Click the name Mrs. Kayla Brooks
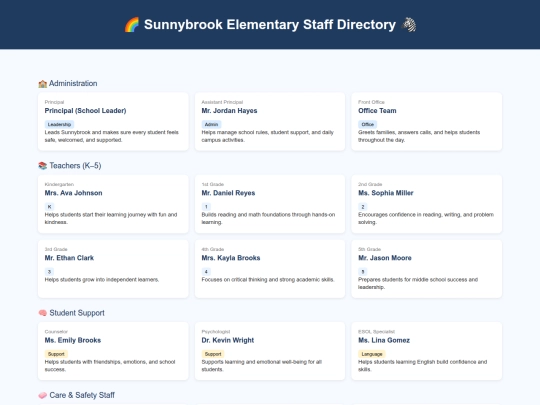Image resolution: width=540 pixels, height=405 pixels. click(231, 258)
